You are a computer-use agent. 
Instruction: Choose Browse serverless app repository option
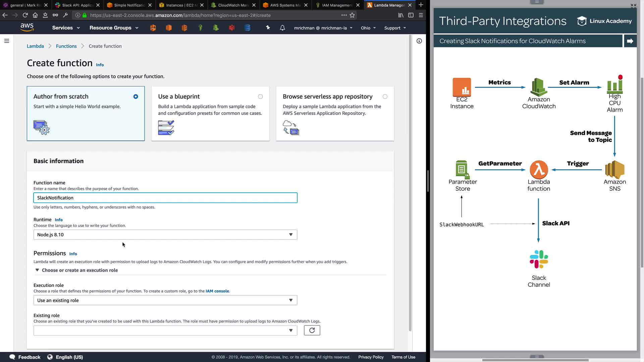(x=385, y=97)
